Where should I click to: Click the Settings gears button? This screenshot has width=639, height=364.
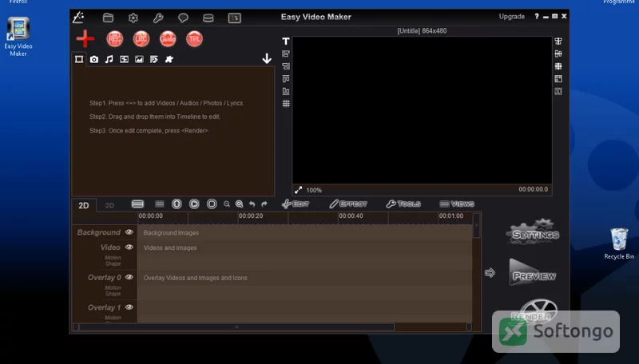533,231
